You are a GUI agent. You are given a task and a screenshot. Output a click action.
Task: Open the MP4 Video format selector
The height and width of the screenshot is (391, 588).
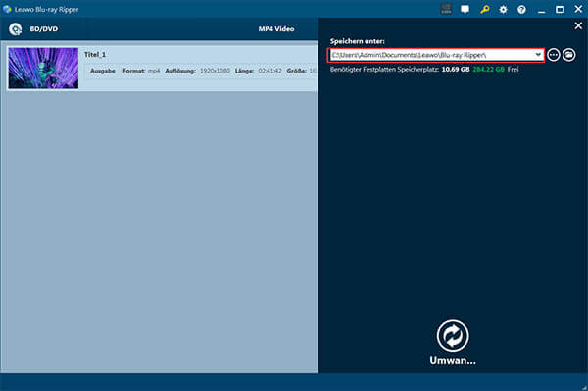coord(276,28)
